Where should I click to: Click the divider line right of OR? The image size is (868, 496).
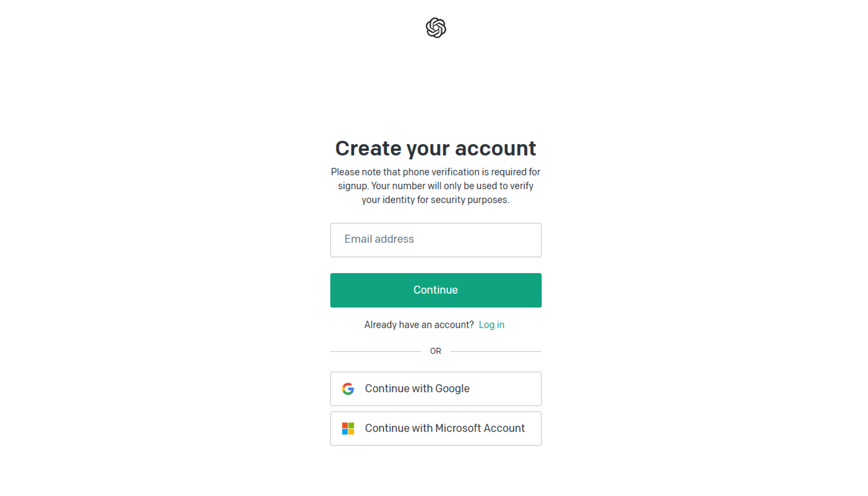tap(496, 351)
